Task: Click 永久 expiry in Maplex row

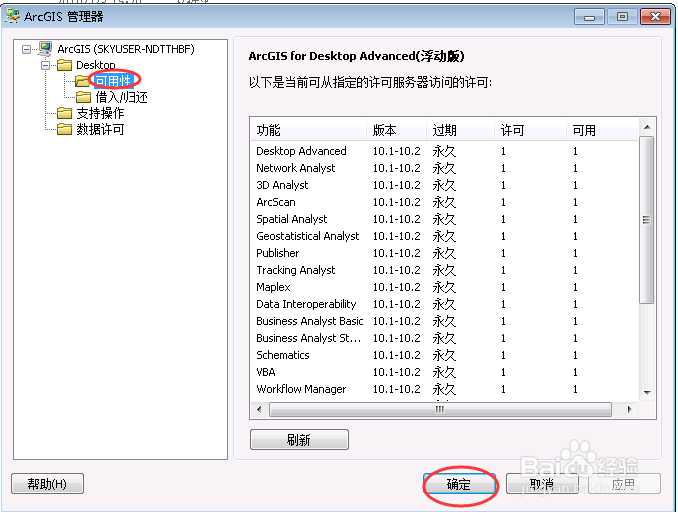Action: 444,287
